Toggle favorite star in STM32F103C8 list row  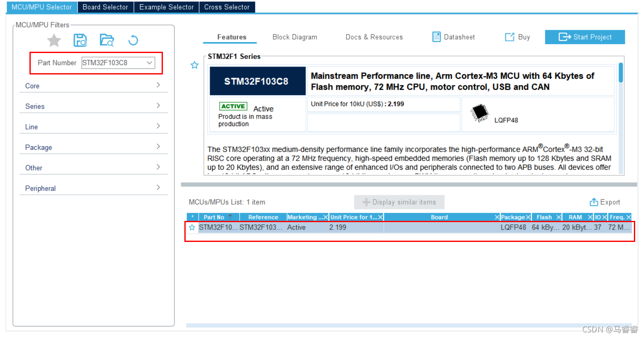(192, 228)
